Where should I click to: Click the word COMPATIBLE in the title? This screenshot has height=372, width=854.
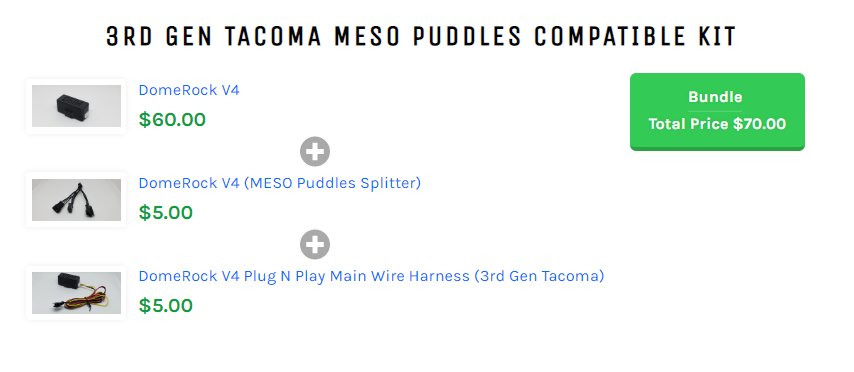point(609,36)
